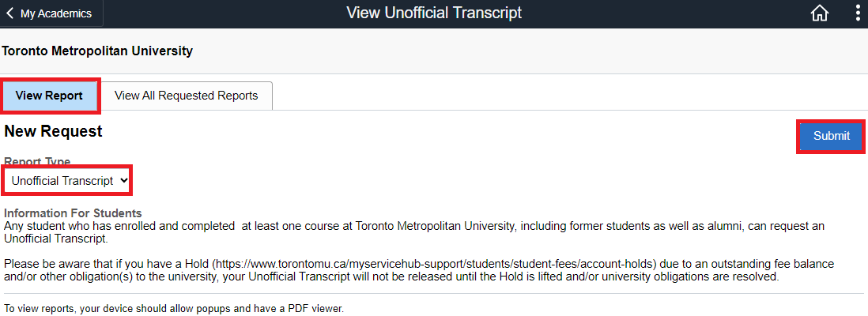Go to the Home page icon
The height and width of the screenshot is (316, 868).
pos(820,13)
